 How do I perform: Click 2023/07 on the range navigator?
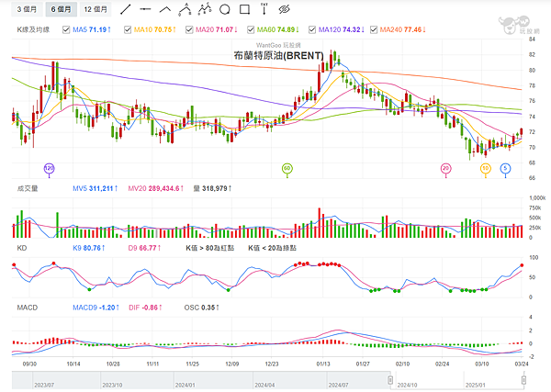click(44, 386)
